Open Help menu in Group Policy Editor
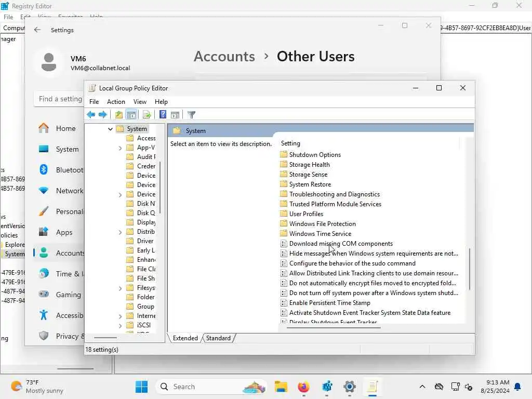Screen dimensions: 532x399 click(161, 102)
